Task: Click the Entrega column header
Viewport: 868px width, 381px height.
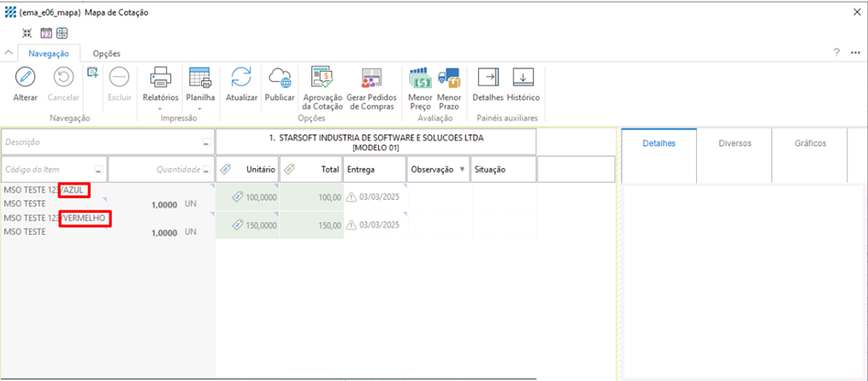Action: click(375, 170)
